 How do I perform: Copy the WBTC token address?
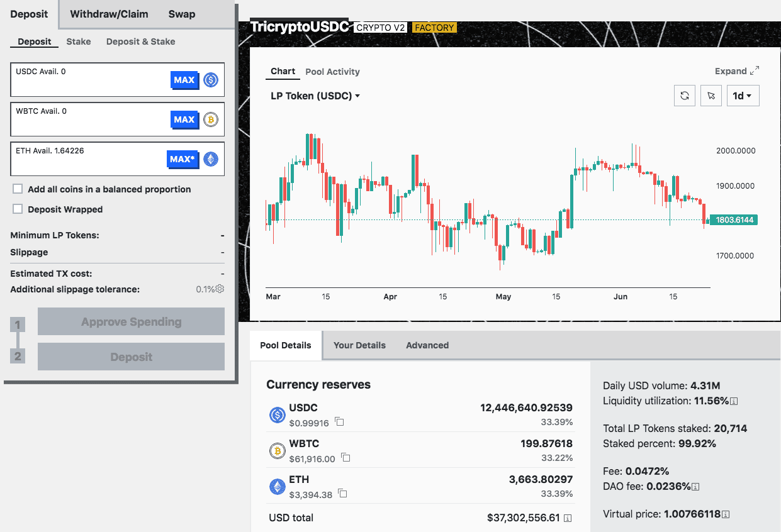pyautogui.click(x=345, y=458)
